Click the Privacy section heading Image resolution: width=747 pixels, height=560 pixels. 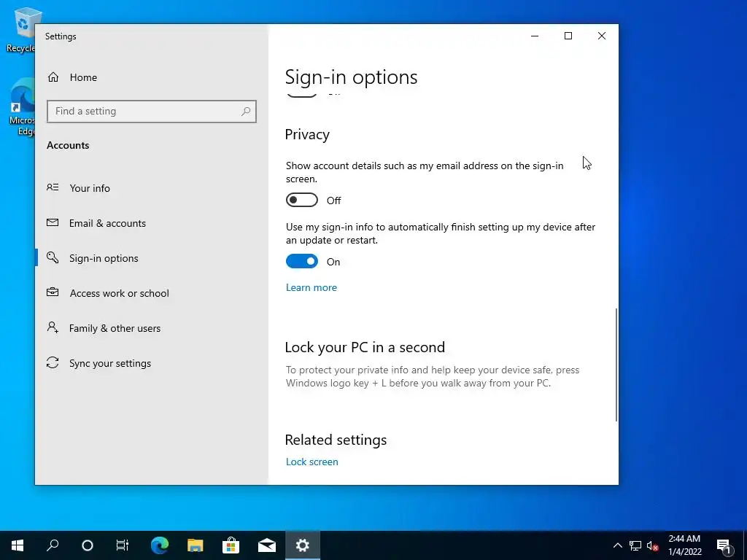[307, 134]
